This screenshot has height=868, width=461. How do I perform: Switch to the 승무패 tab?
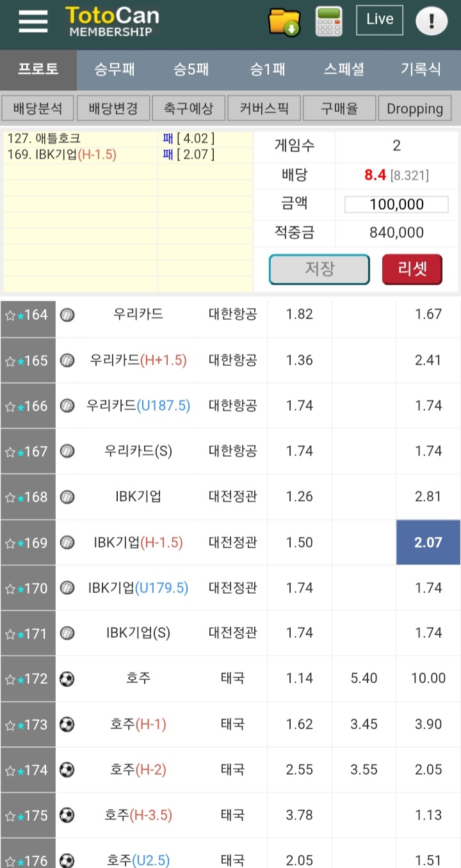click(x=115, y=70)
